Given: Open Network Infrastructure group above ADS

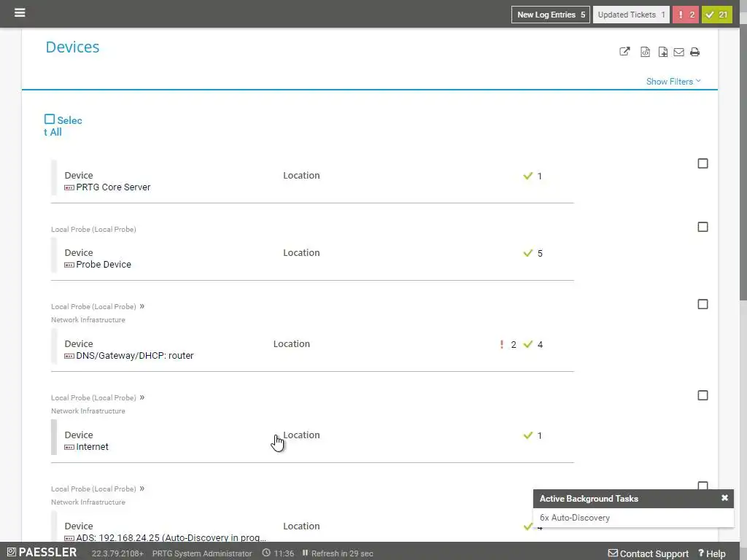Looking at the screenshot, I should (88, 502).
